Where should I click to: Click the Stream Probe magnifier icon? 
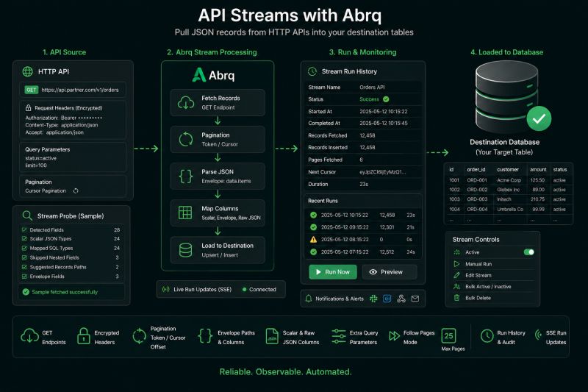(x=27, y=215)
